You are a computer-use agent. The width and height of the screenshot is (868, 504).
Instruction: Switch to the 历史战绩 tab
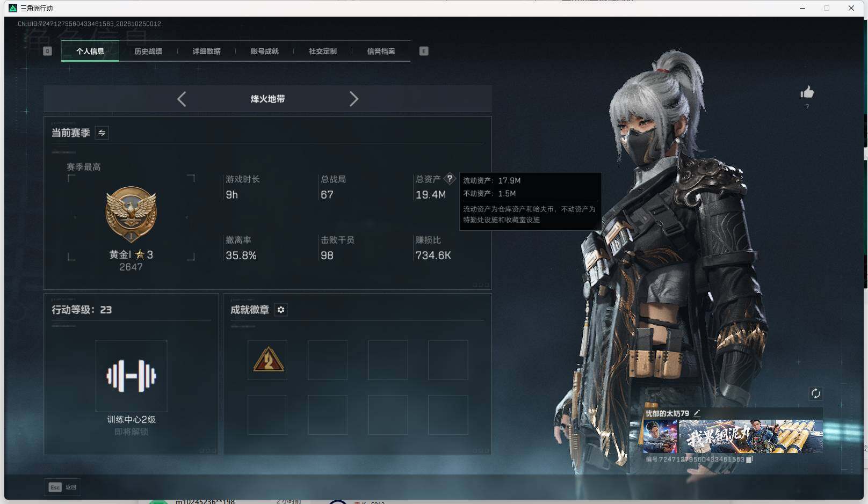click(148, 52)
